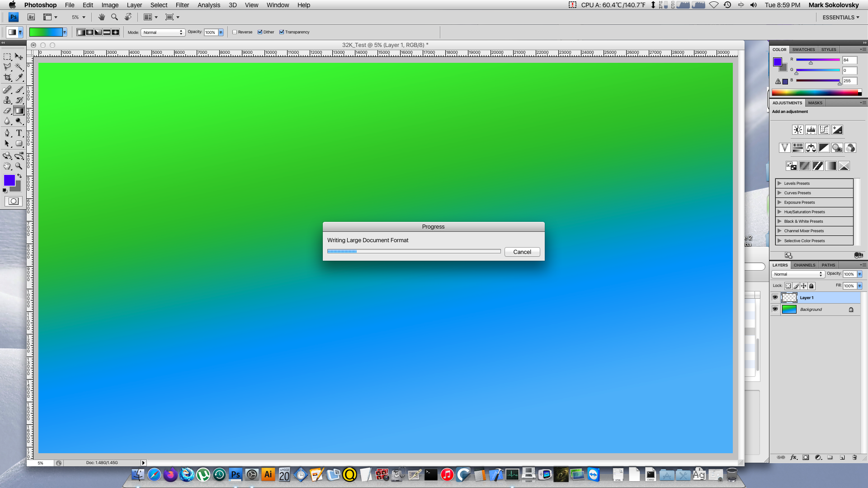Image resolution: width=868 pixels, height=488 pixels.
Task: Cancel the save progress dialog
Action: (x=522, y=252)
